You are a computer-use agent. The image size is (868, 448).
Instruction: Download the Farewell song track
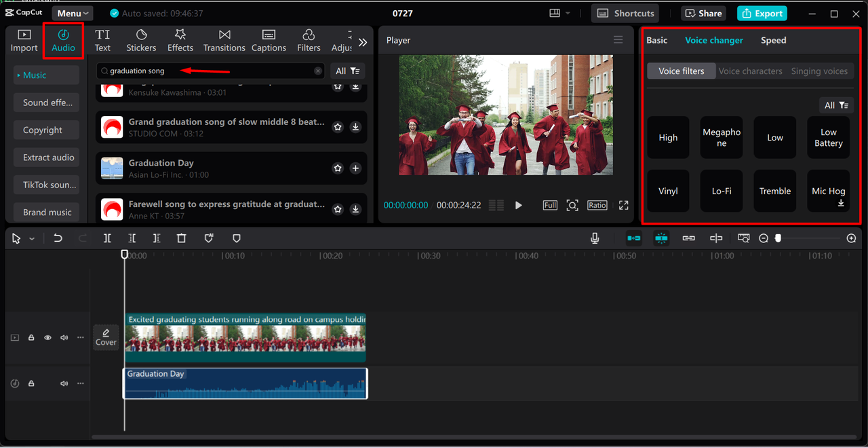[x=355, y=210]
